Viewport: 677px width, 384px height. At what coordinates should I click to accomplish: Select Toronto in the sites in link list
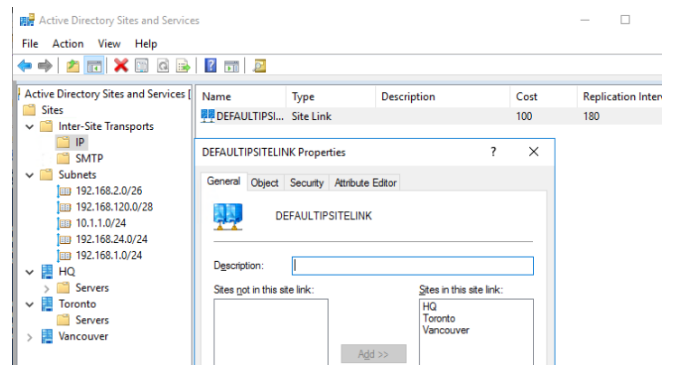[439, 318]
